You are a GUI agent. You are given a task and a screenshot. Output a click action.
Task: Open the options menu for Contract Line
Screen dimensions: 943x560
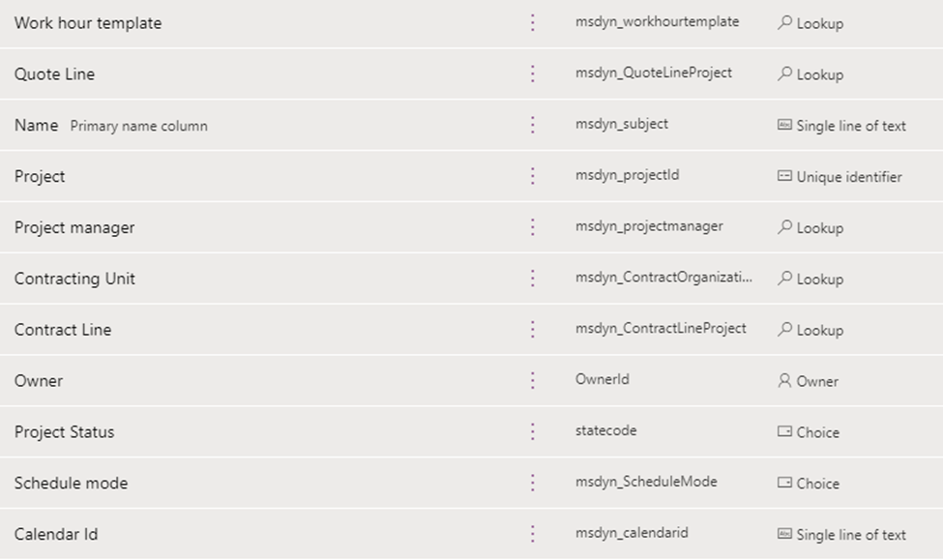[x=533, y=330]
